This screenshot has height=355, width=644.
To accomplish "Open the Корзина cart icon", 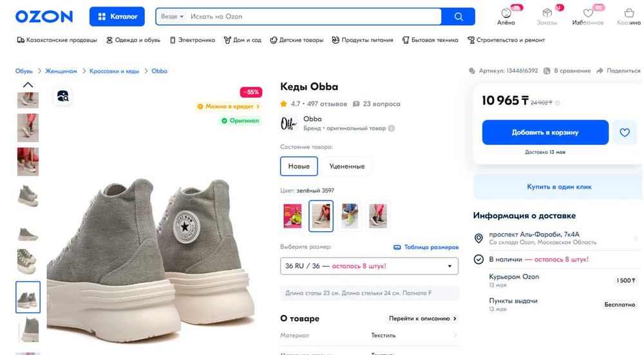I will [629, 13].
